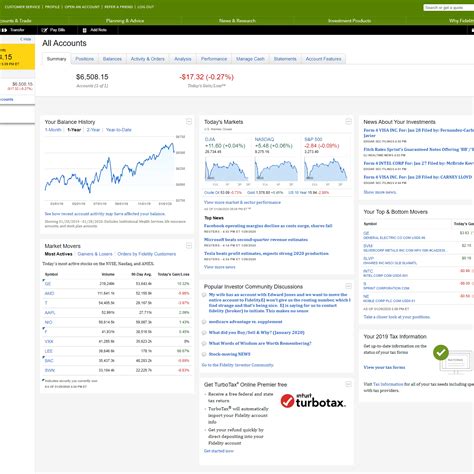This screenshot has width=474, height=474.
Task: Click speech bubble beside 'What Words of Wisdom' discussion
Action: coord(204,343)
